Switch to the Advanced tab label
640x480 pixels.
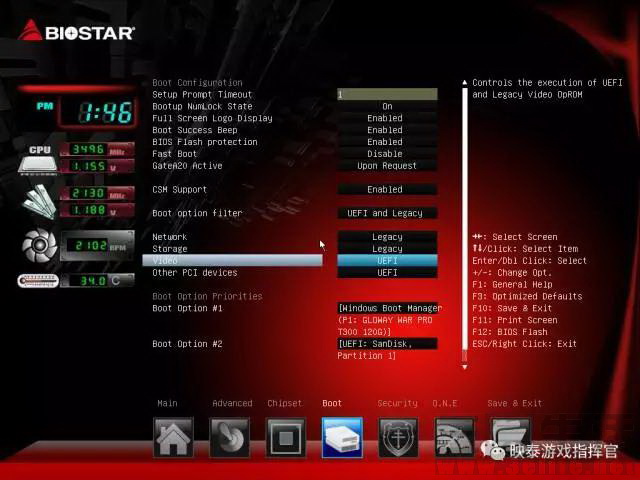click(x=232, y=403)
